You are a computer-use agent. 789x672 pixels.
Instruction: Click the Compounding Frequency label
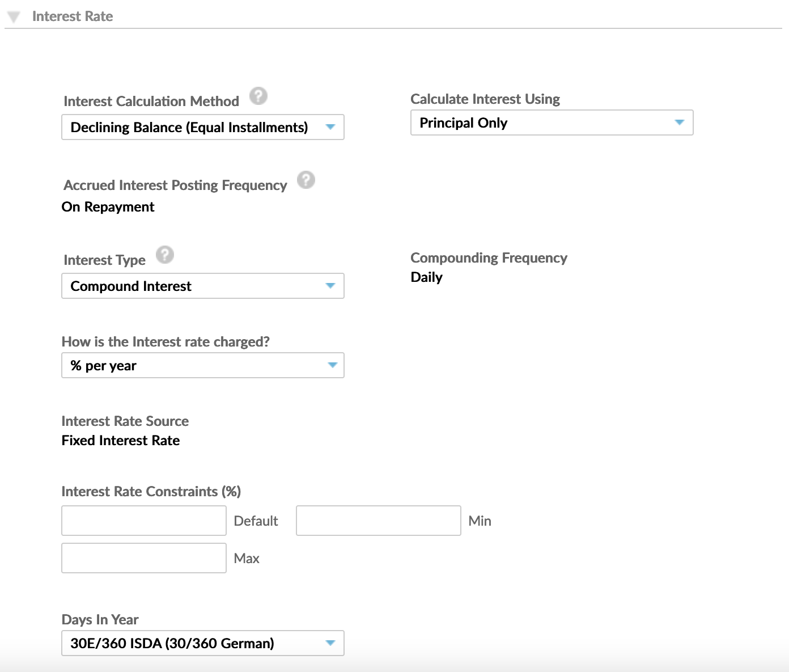489,258
